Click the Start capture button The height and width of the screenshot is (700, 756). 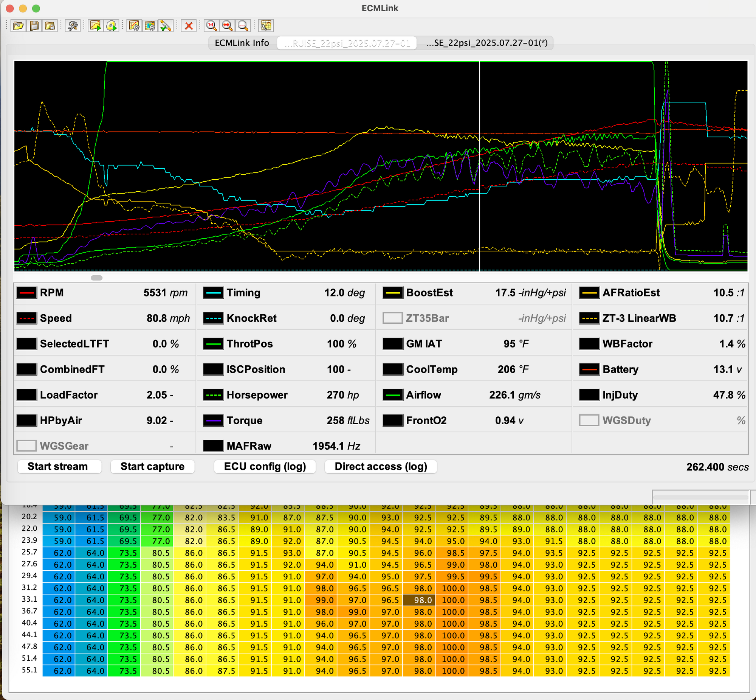[x=153, y=466]
